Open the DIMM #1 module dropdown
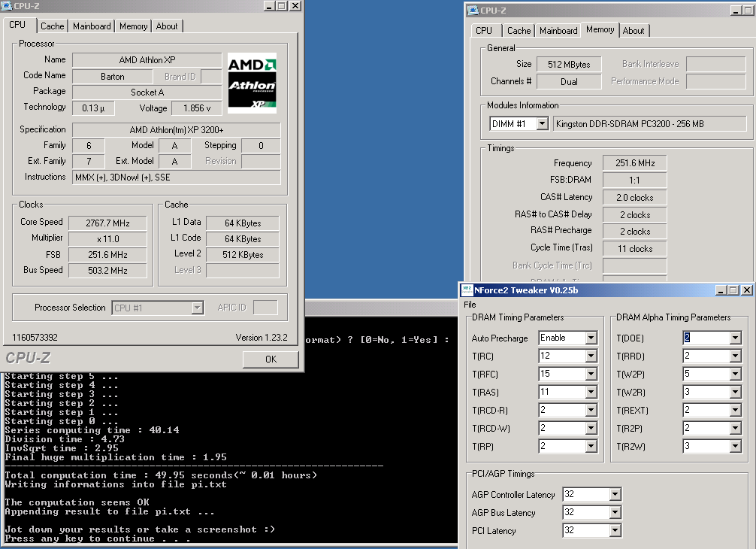Screen dimensions: 756x549 coord(543,124)
